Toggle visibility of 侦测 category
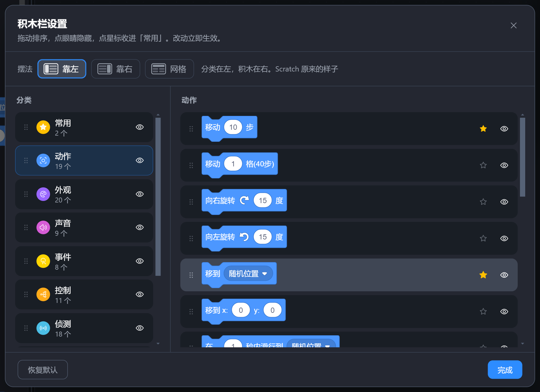540x392 pixels. (140, 328)
